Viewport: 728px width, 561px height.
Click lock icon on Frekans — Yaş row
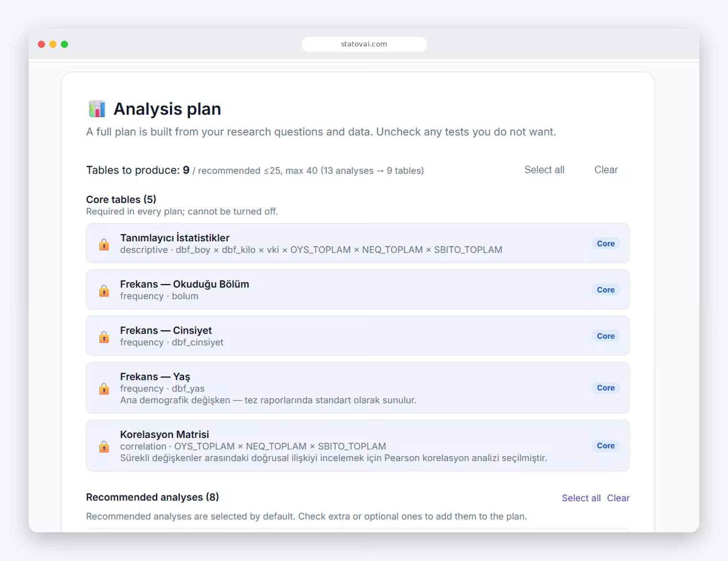pos(104,388)
